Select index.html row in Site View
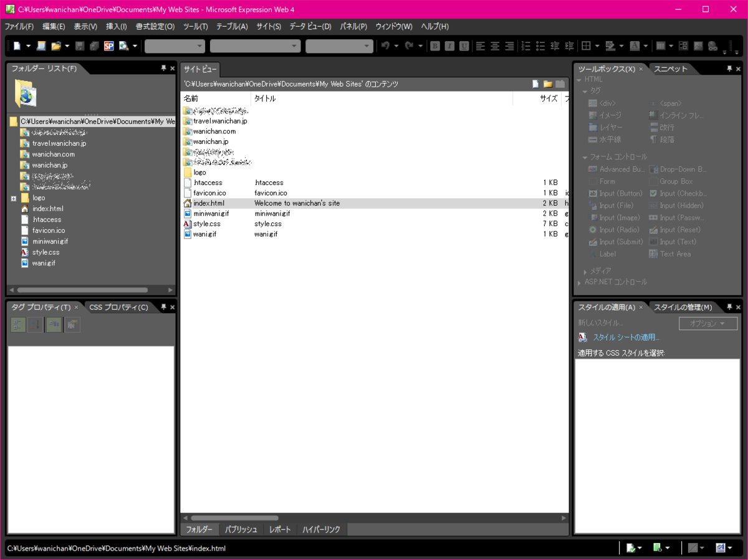 pos(374,203)
